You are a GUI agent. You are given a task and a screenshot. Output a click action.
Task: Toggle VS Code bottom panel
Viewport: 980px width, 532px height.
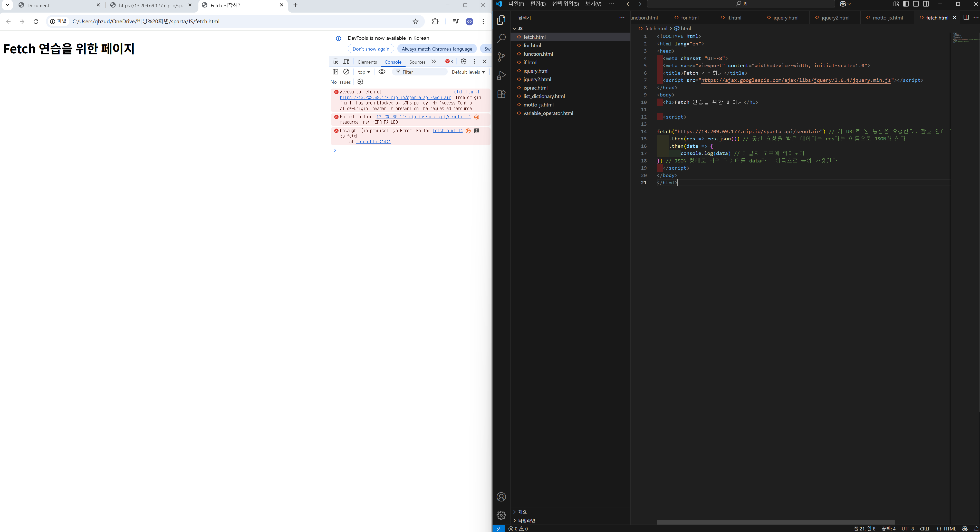click(x=916, y=4)
